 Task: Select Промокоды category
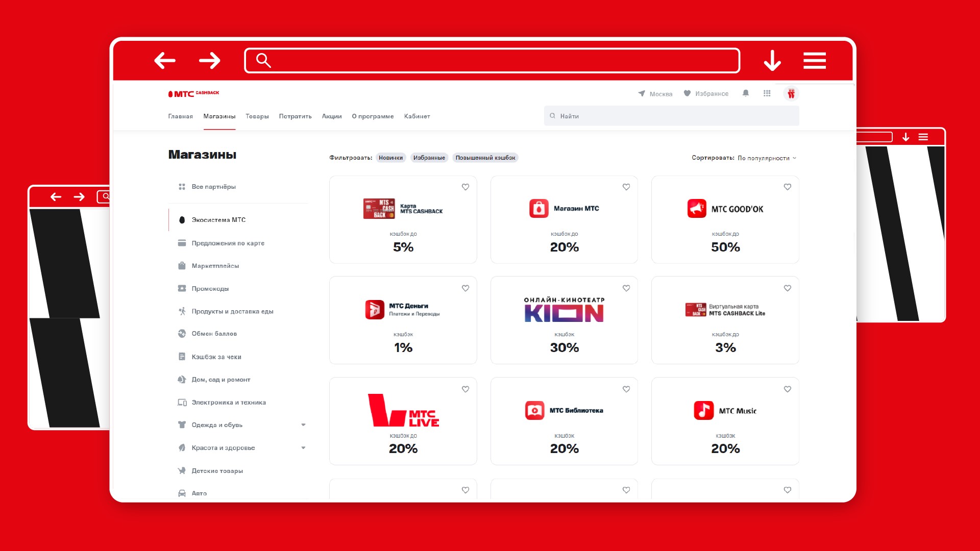tap(203, 289)
